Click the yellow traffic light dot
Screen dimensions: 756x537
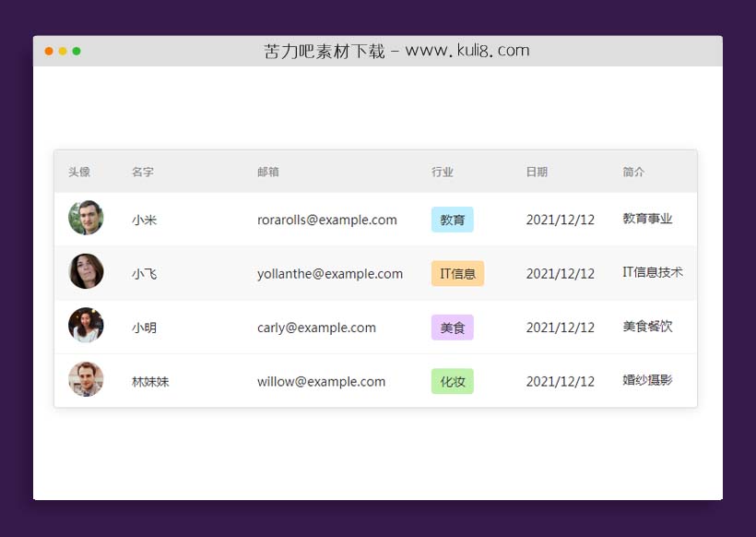[x=63, y=53]
